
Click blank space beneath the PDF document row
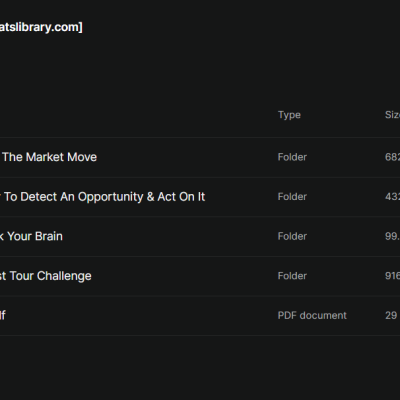(x=200, y=367)
